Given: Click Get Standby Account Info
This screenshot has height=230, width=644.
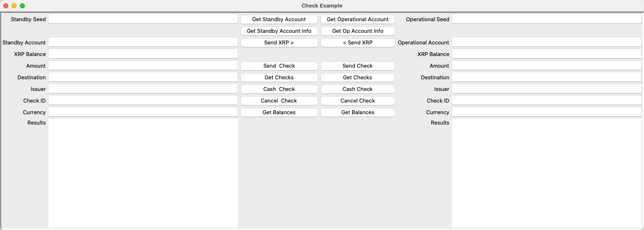Looking at the screenshot, I should tap(279, 31).
